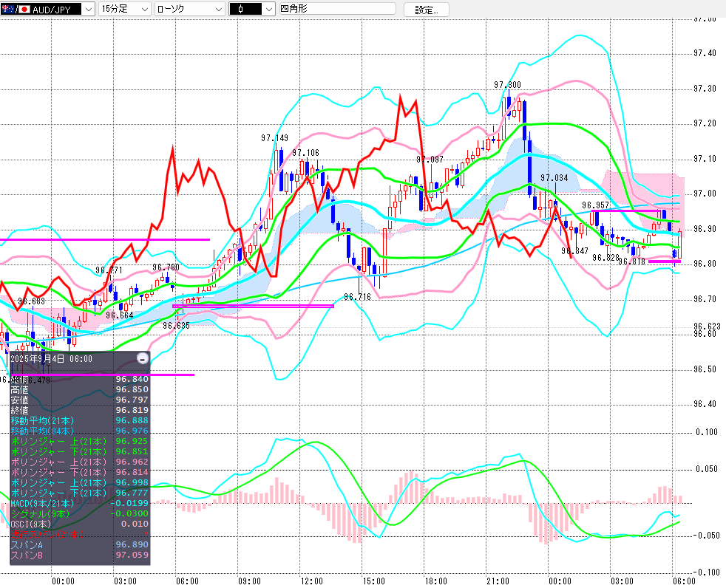Click the 2025年9月4日 06:00 date header
Image resolution: width=726 pixels, height=588 pixels.
click(52, 359)
